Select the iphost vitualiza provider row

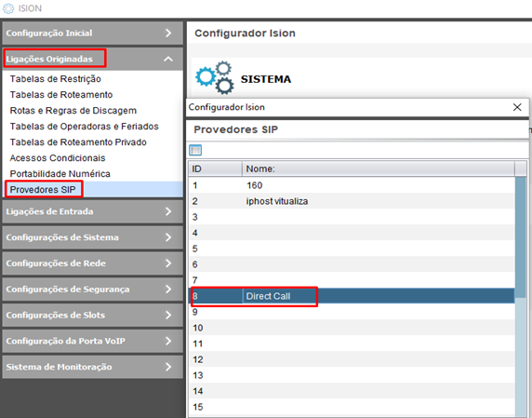tap(352, 201)
